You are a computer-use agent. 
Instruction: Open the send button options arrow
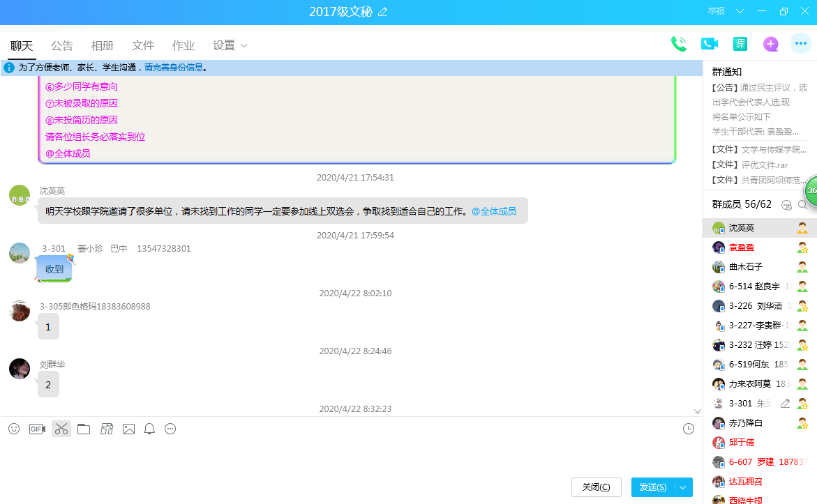(683, 487)
